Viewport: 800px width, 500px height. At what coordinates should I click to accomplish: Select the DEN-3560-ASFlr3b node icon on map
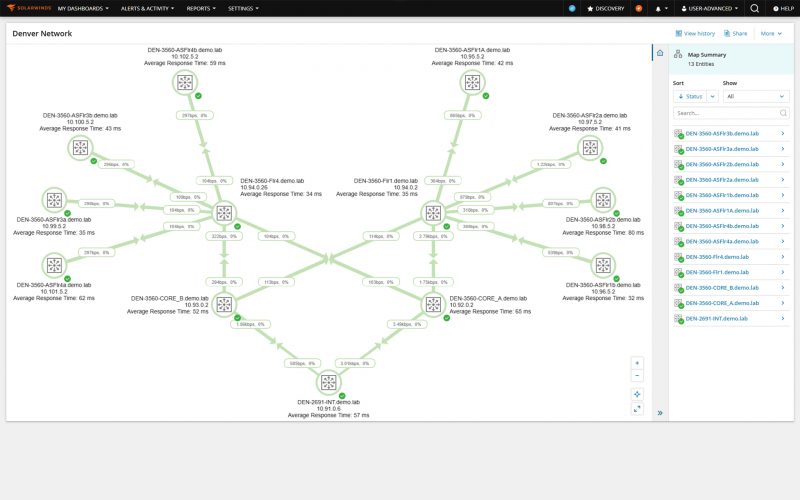80,147
